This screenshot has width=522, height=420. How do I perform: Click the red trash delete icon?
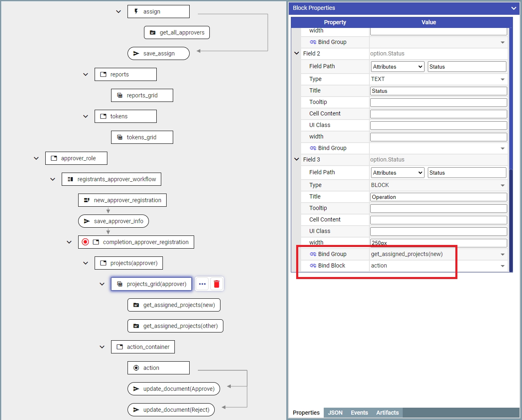coord(216,284)
